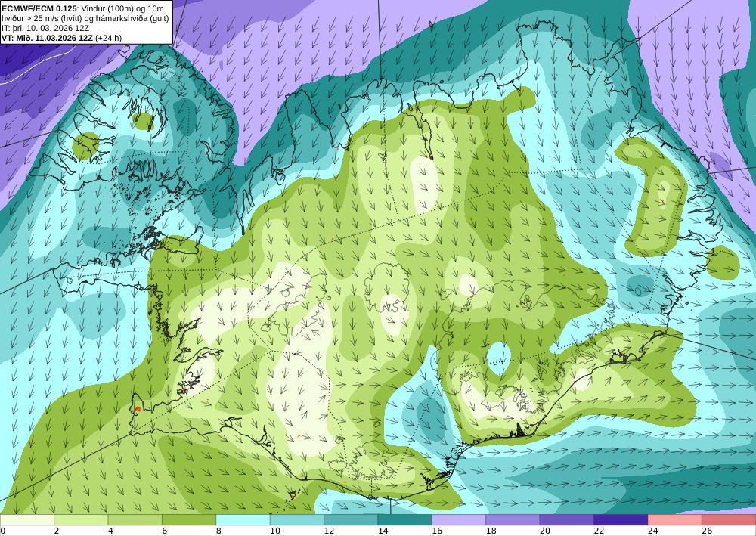Image resolution: width=756 pixels, height=536 pixels.
Task: Select the violet 20–22 legend swatch
Action: (567, 520)
